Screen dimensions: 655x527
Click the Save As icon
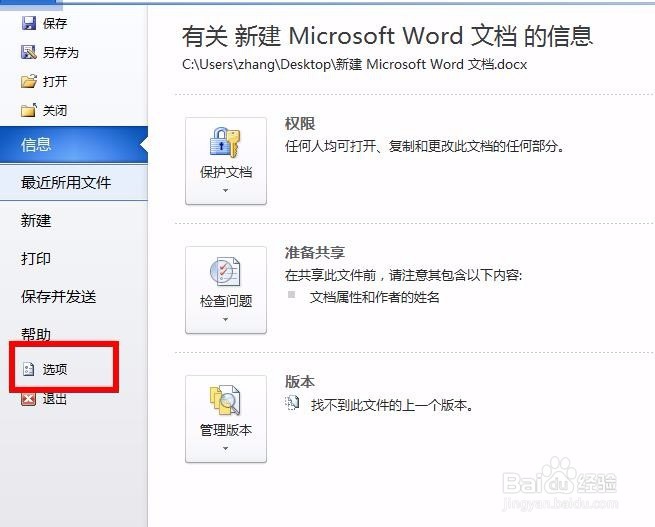29,52
